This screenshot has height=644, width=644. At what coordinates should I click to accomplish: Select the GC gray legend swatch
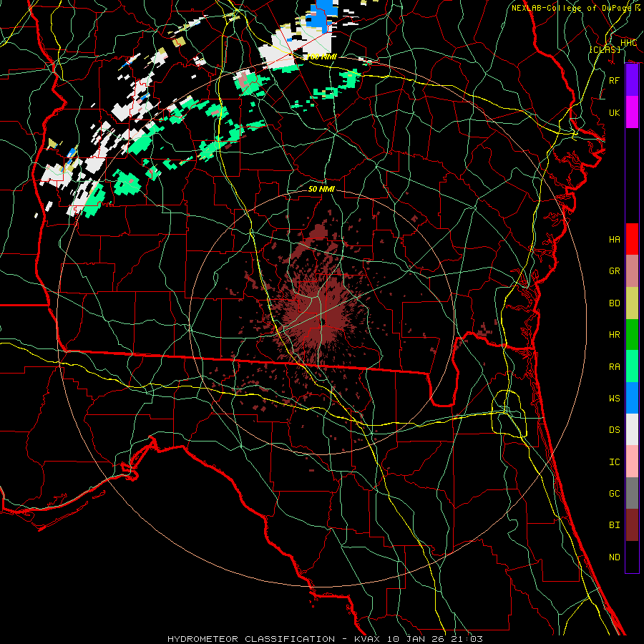point(632,493)
